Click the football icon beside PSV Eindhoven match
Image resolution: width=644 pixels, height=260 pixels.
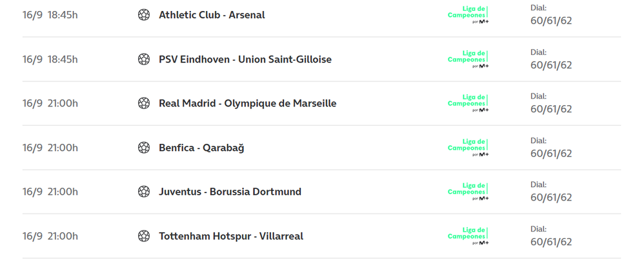144,59
